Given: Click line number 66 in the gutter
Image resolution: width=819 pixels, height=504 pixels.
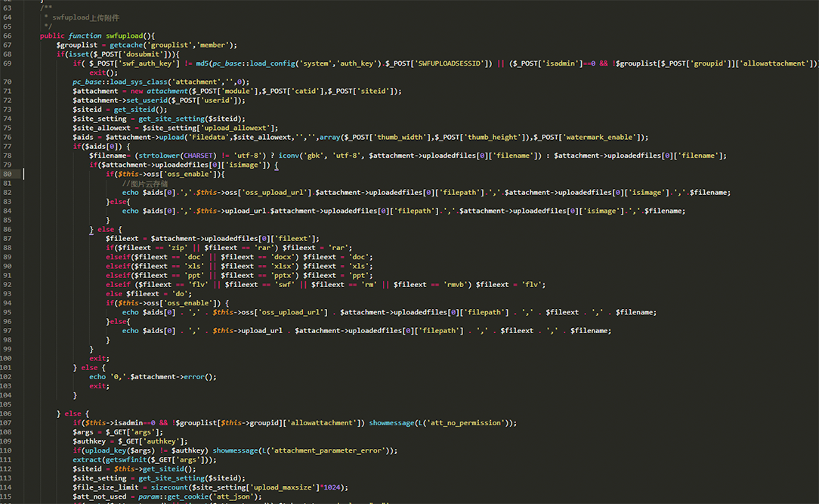Looking at the screenshot, I should pyautogui.click(x=8, y=36).
